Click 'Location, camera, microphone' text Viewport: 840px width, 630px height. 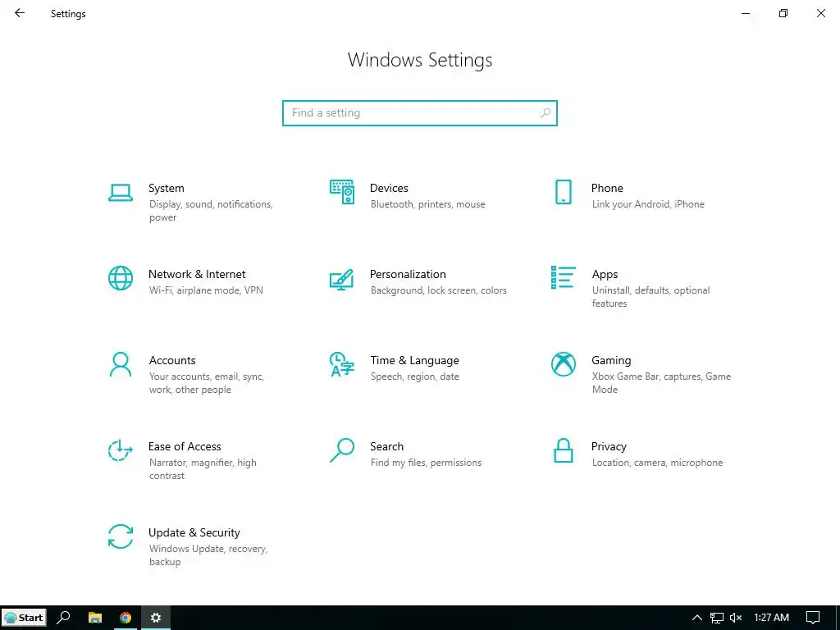pos(657,463)
